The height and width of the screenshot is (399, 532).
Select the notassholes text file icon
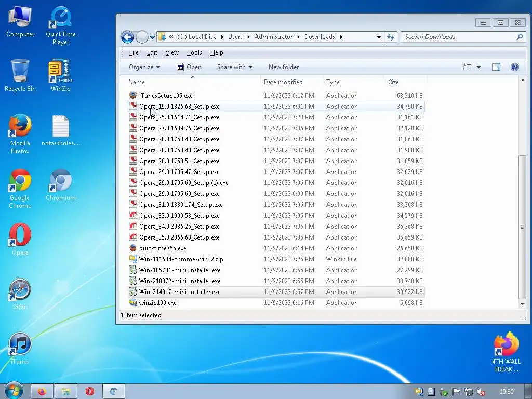click(x=61, y=130)
